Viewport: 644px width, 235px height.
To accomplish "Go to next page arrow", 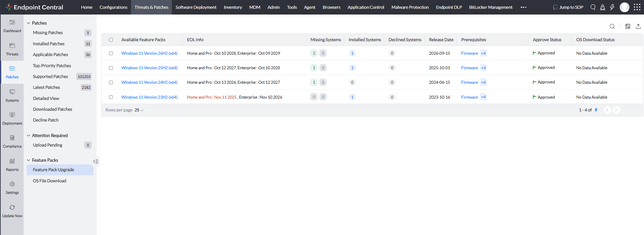I will [x=616, y=110].
